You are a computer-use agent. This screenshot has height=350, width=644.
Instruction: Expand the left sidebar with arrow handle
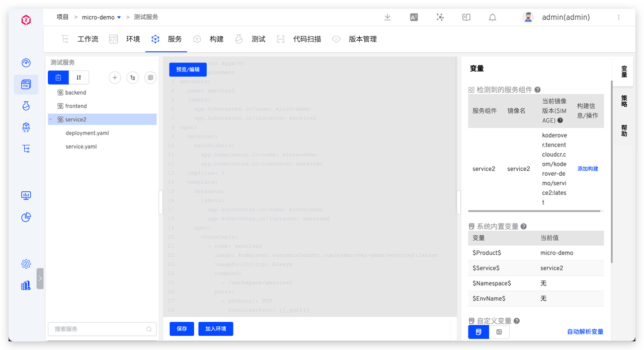click(40, 278)
